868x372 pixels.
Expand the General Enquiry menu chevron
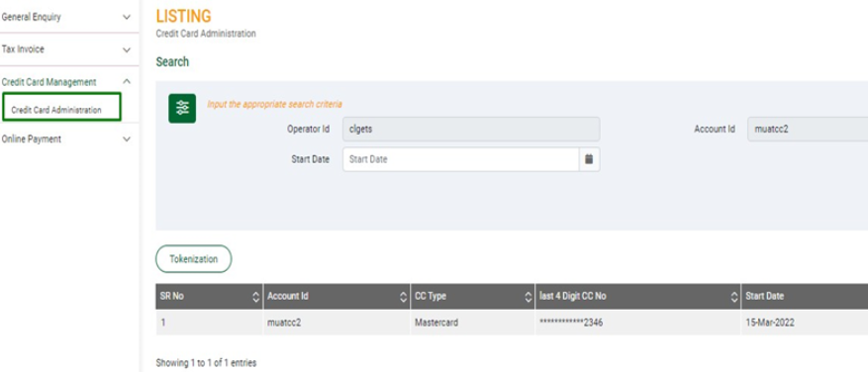[127, 17]
